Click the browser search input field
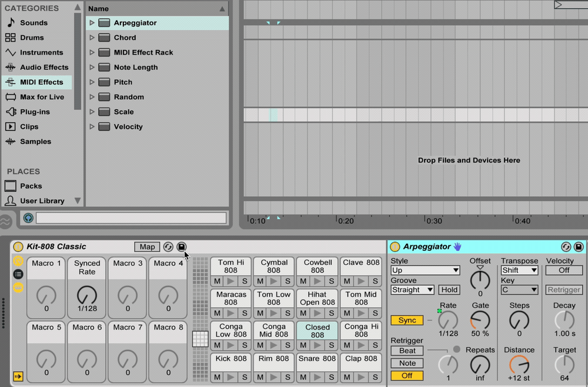The height and width of the screenshot is (387, 588). point(131,218)
